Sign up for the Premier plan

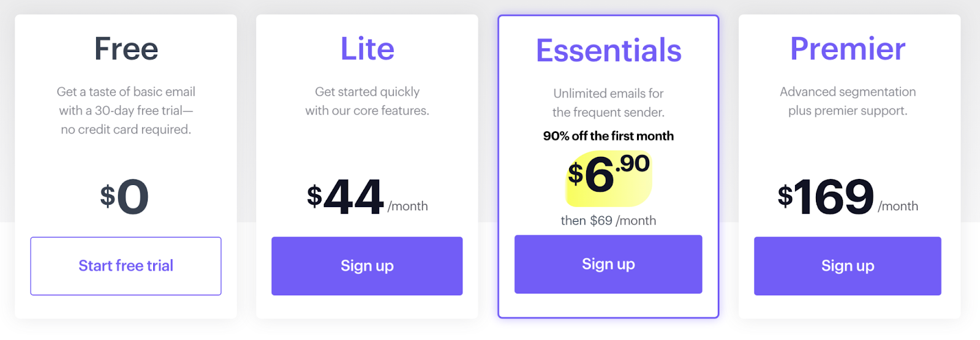[x=848, y=266]
